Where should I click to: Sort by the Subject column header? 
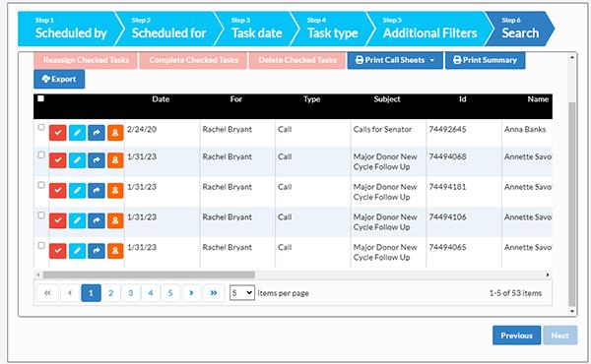pos(387,99)
